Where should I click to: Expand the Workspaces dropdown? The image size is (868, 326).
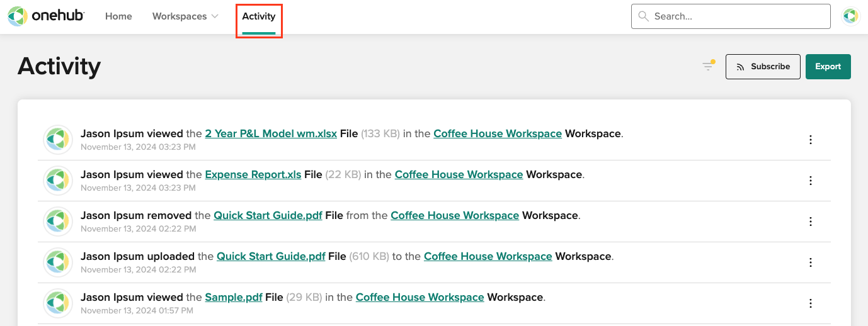point(185,16)
